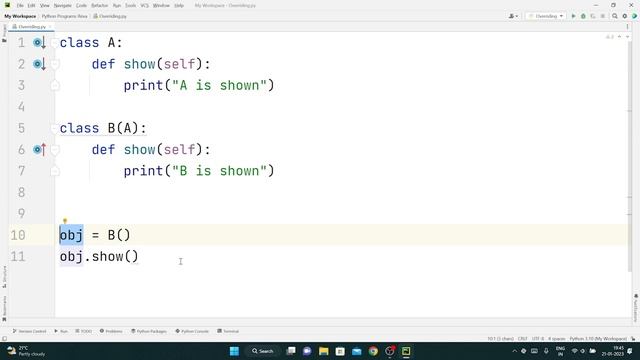Click fold end marker on line 7

[55, 171]
